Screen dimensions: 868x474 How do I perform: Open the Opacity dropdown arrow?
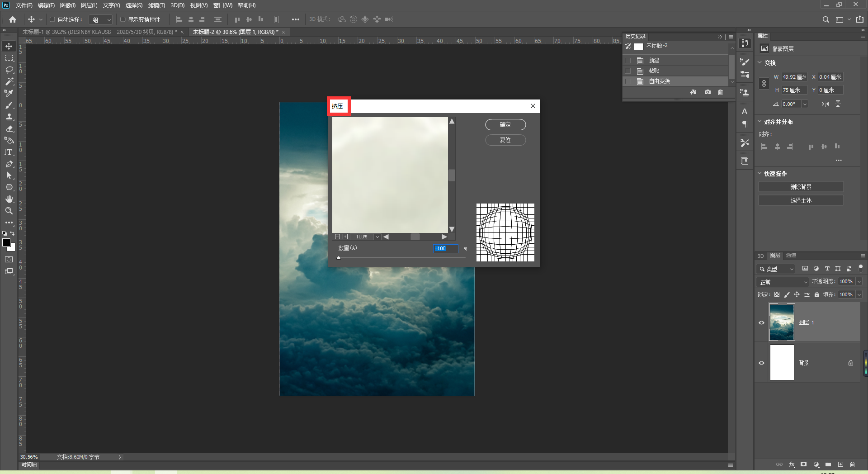(x=859, y=282)
